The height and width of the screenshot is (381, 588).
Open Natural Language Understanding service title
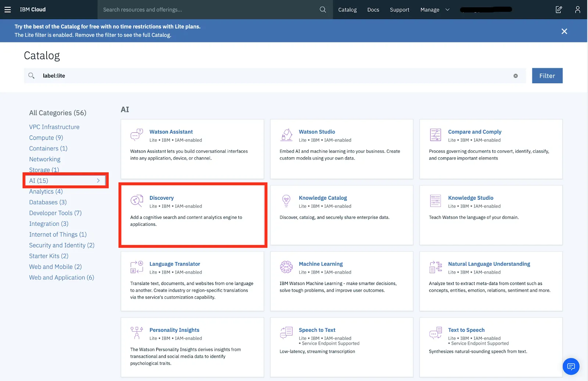coord(489,264)
